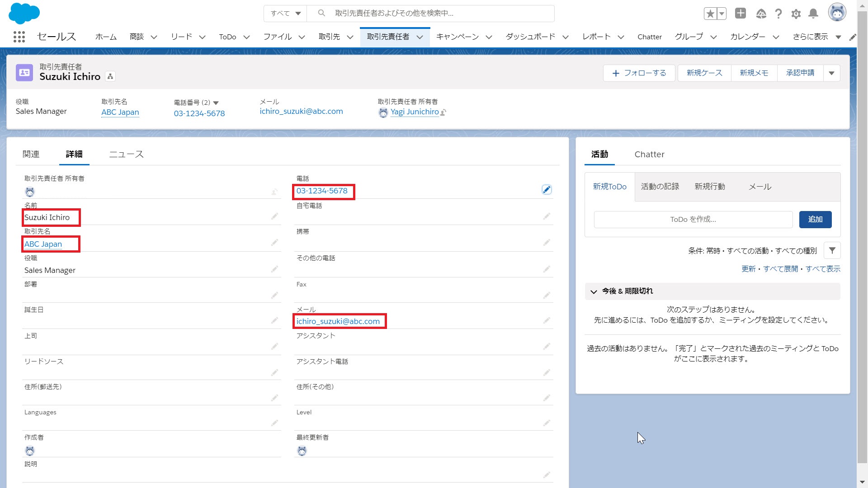Toggle the favorite star for this page
868x488 pixels.
click(710, 14)
